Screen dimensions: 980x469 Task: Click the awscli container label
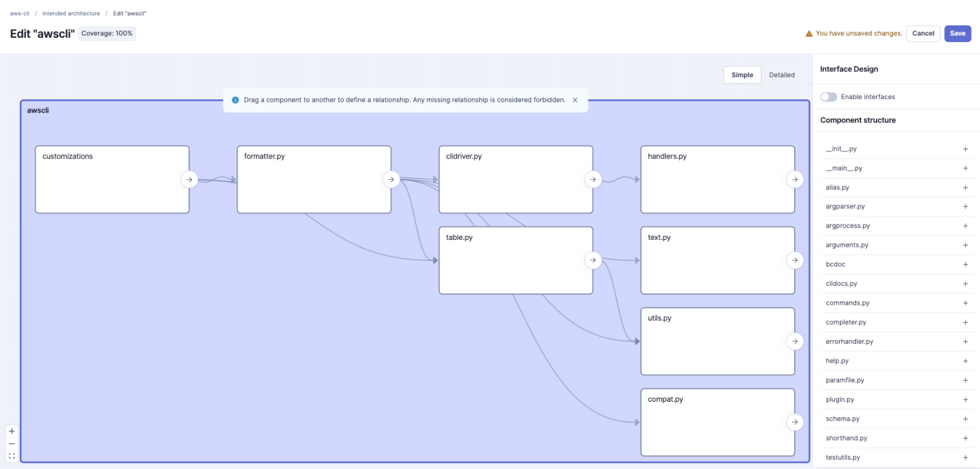[38, 110]
